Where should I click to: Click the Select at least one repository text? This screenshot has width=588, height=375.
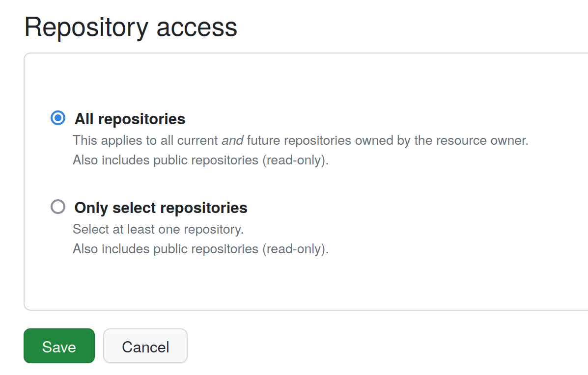pos(158,229)
